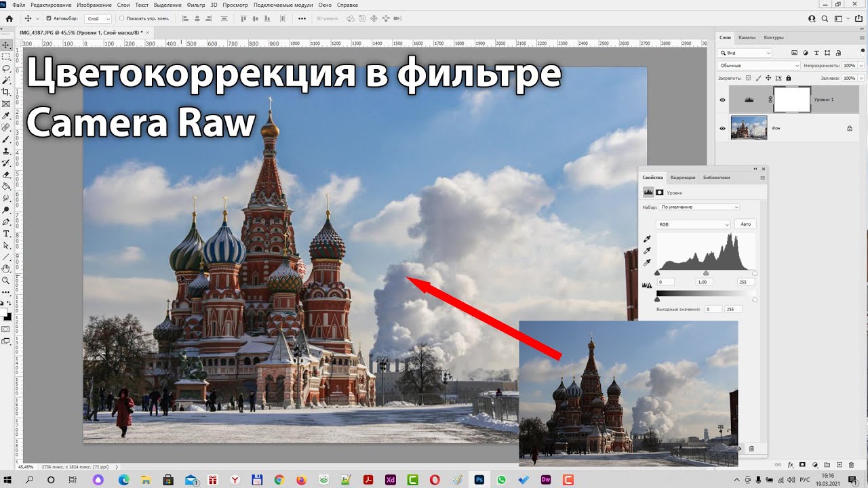Click the lock all icon in Layers panel
The height and width of the screenshot is (488, 868).
pos(789,78)
